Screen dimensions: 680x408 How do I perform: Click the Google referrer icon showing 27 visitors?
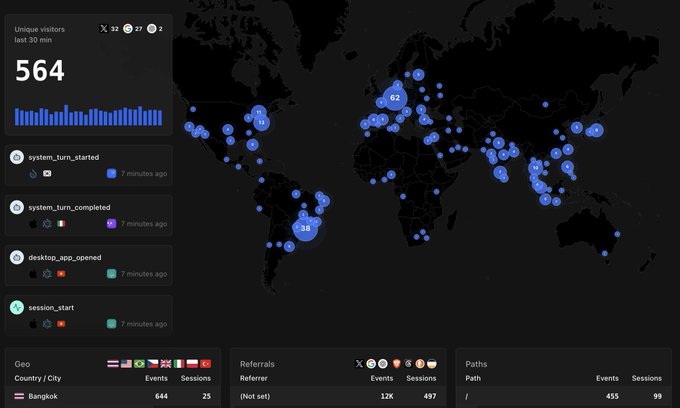click(128, 29)
